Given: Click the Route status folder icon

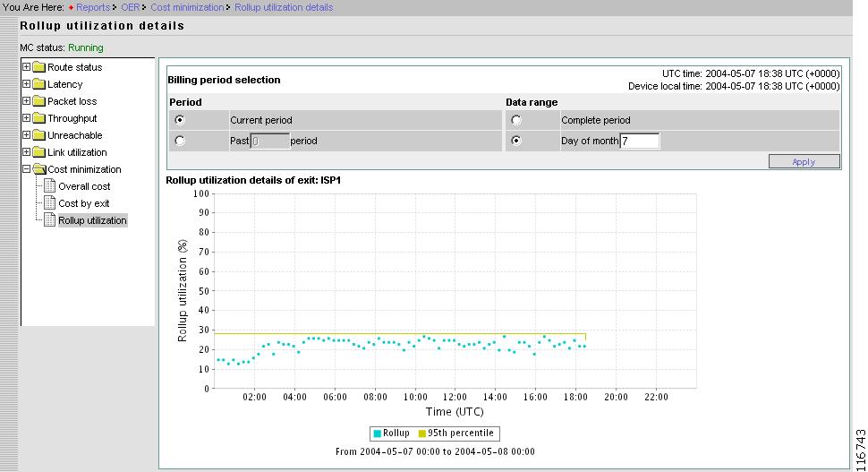Looking at the screenshot, I should point(39,67).
